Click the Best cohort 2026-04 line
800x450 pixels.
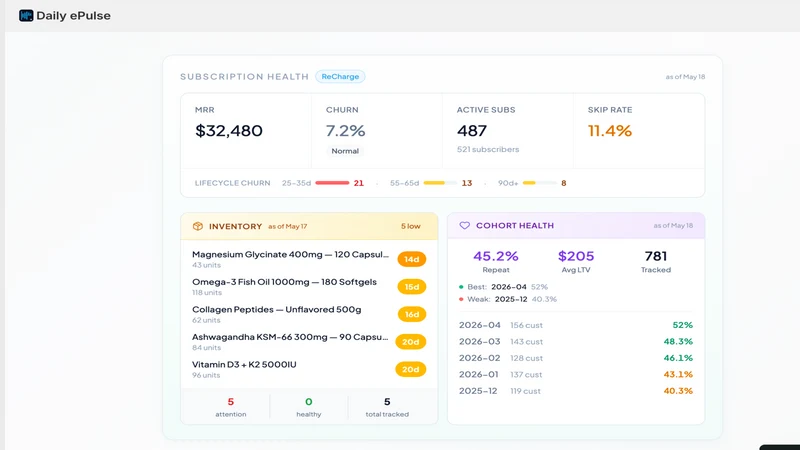(503, 287)
